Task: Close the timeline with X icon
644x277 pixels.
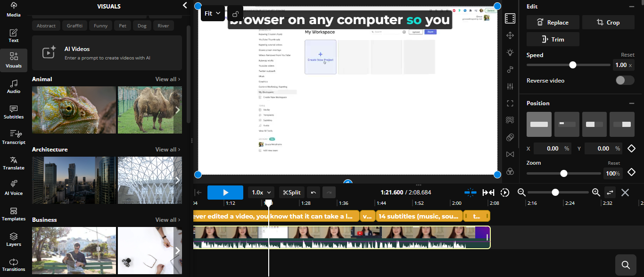Action: [625, 193]
